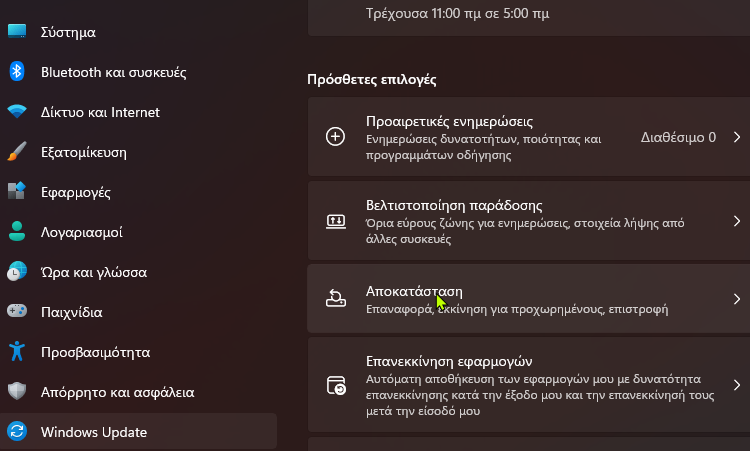Open the Σύστημα settings category
This screenshot has width=750, height=451.
coord(139,32)
